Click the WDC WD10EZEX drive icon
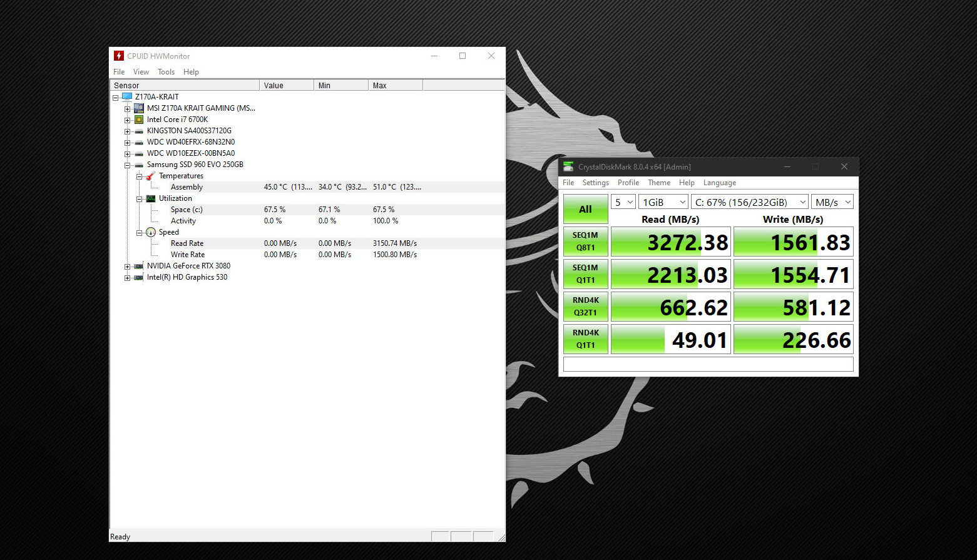The height and width of the screenshot is (560, 977). 139,154
